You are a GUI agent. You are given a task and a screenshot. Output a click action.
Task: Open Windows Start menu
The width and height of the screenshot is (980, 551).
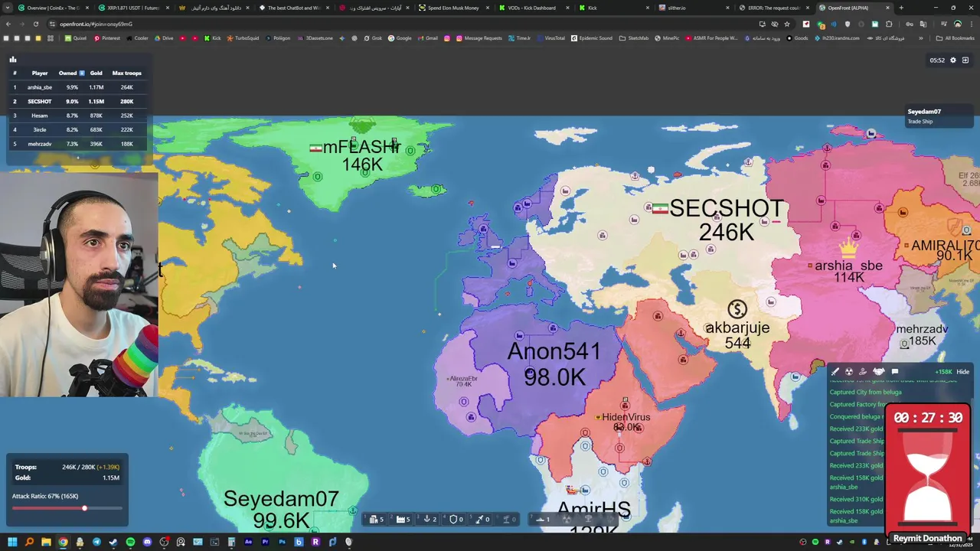pos(13,543)
